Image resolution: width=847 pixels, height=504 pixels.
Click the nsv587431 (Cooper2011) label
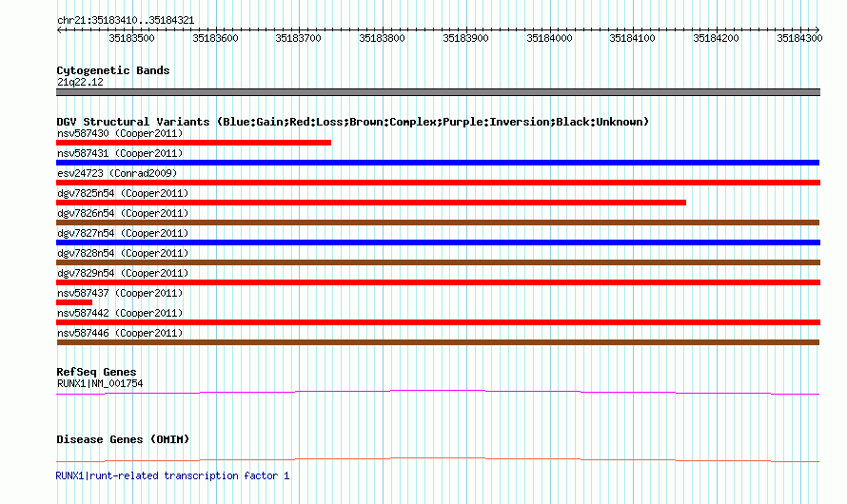point(120,153)
